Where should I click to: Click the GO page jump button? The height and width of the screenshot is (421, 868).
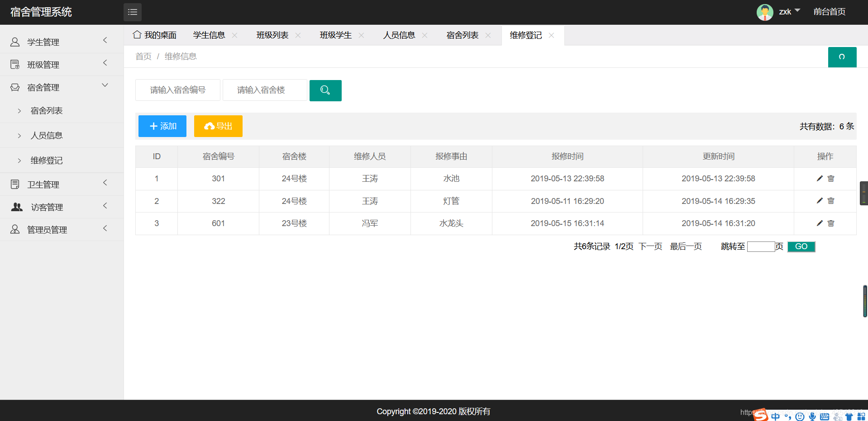pyautogui.click(x=801, y=246)
